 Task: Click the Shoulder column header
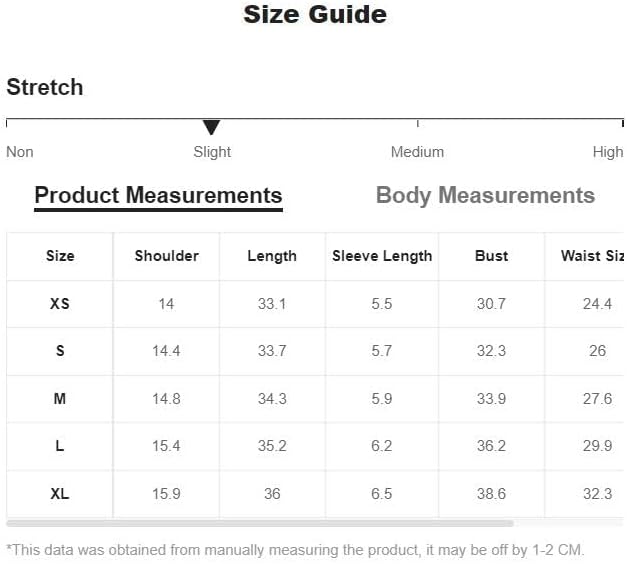tap(166, 256)
